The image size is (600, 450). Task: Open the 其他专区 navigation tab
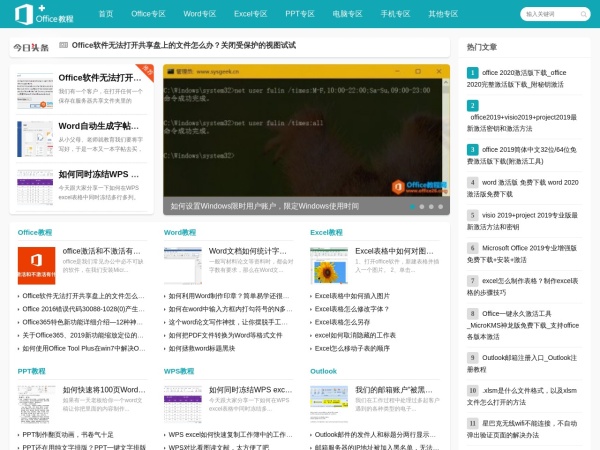point(443,14)
